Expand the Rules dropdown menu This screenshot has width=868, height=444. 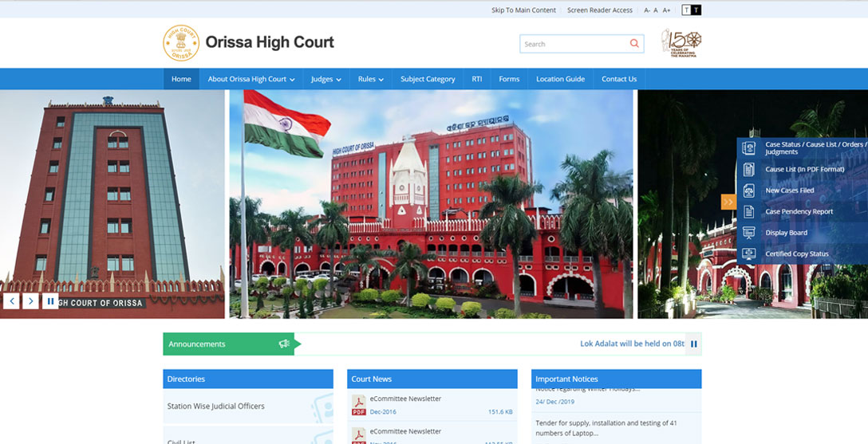tap(370, 79)
